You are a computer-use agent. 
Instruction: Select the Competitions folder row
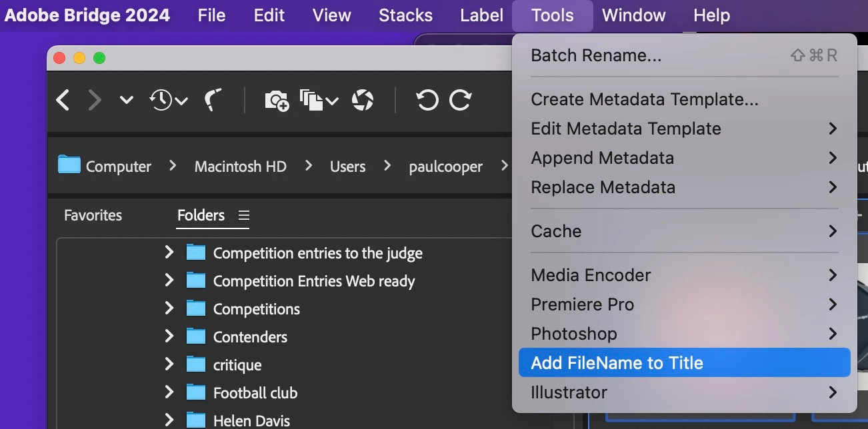pyautogui.click(x=257, y=309)
